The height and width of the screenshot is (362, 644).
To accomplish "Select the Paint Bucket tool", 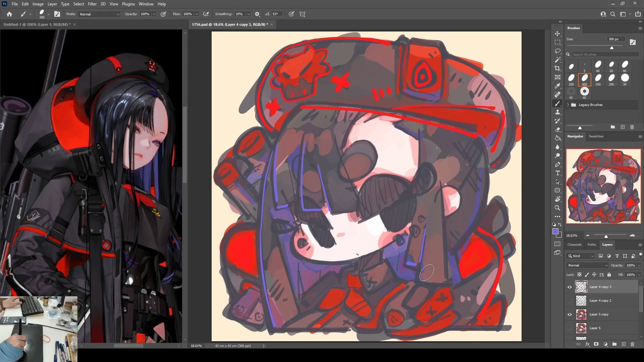I will pos(557,138).
